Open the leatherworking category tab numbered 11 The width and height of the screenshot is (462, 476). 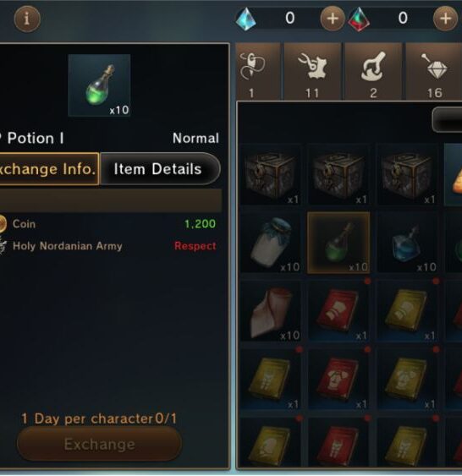pos(312,72)
